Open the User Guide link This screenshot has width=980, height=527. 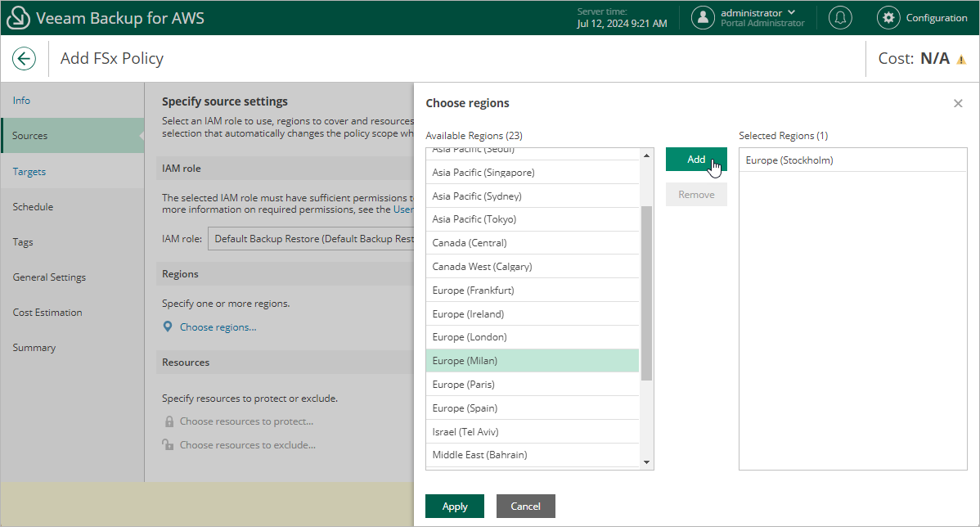pyautogui.click(x=403, y=209)
